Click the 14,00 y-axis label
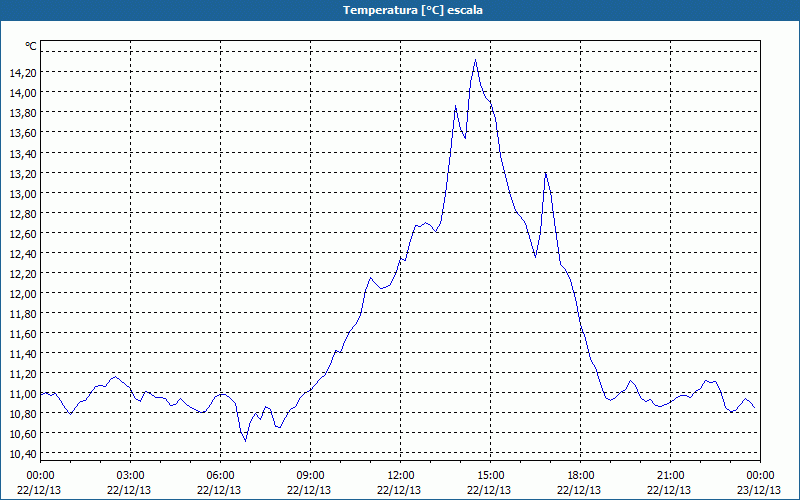 23,92
